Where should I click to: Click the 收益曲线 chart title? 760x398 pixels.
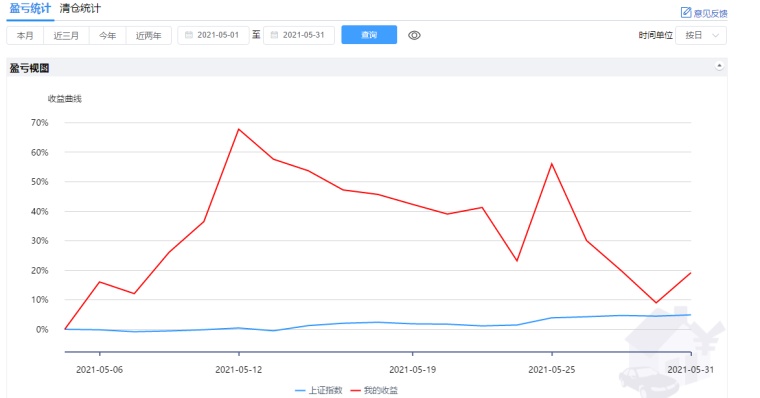click(64, 99)
